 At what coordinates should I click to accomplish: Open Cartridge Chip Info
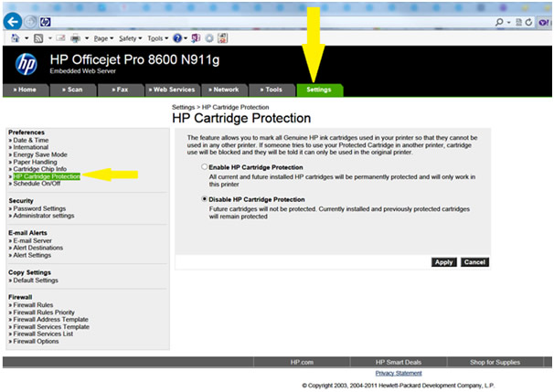[39, 169]
